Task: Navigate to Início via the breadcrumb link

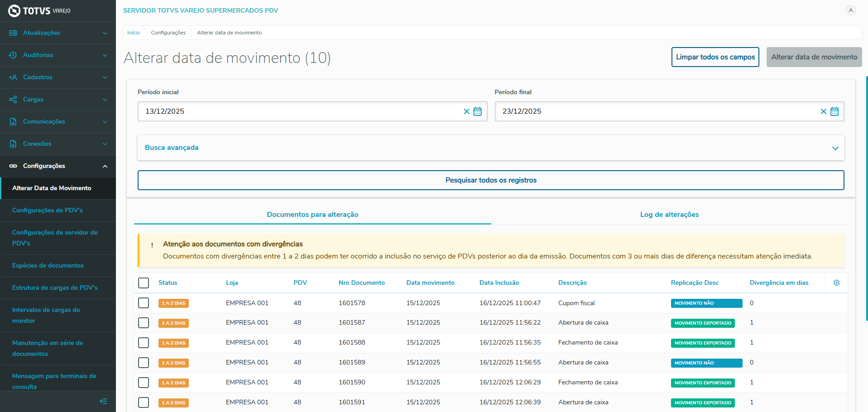Action: pos(134,32)
